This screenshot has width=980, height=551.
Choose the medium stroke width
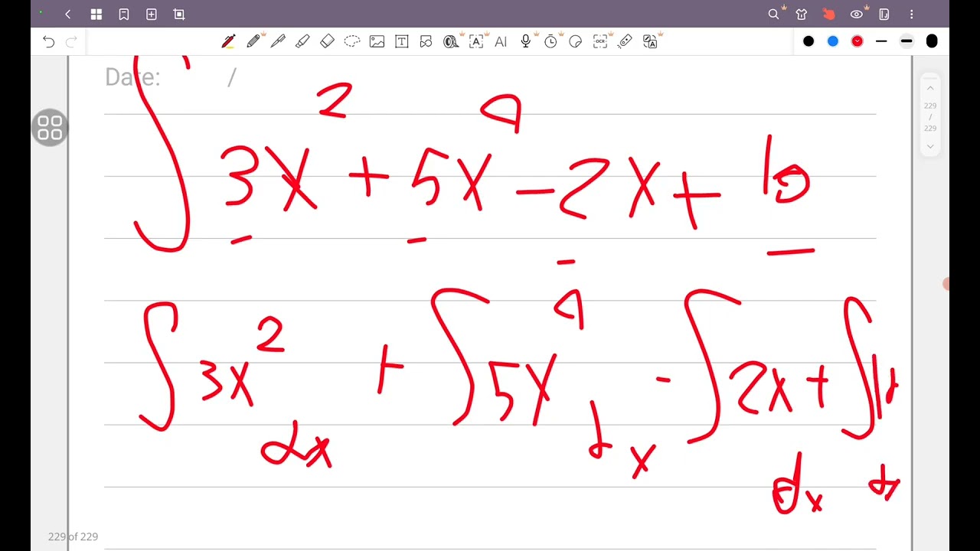coord(906,41)
